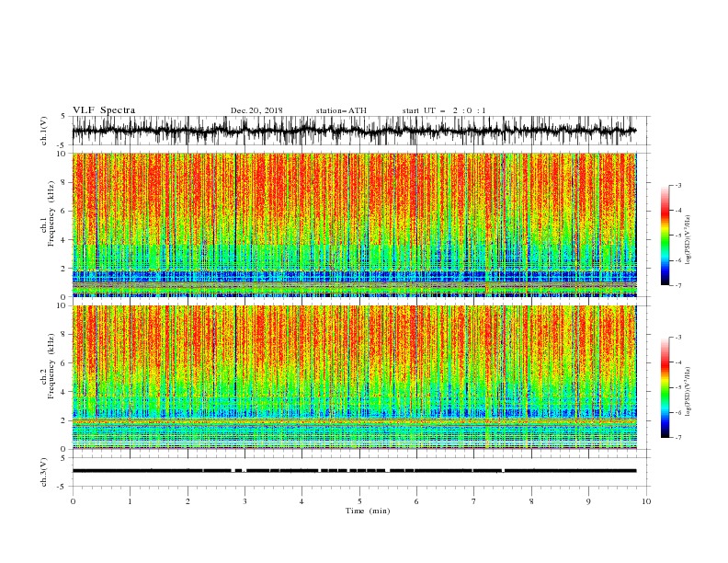Select the log(PSD) label beside ch.1 color bar
This screenshot has width=728, height=563.
pyautogui.click(x=688, y=240)
